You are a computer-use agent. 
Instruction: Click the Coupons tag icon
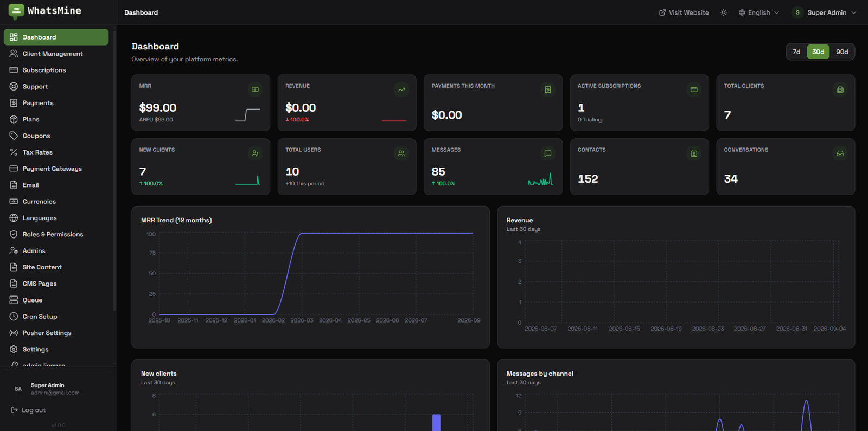(14, 136)
